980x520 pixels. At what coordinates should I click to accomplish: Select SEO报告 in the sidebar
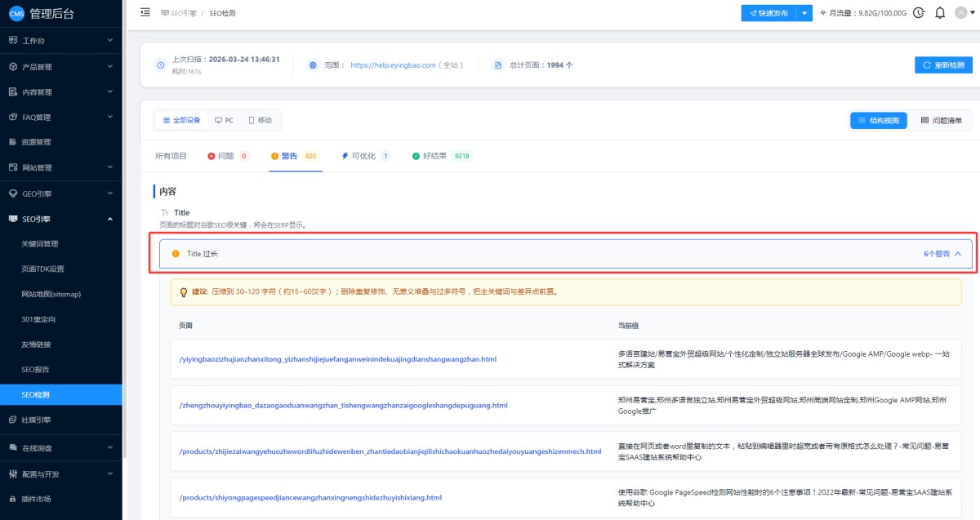pos(35,370)
